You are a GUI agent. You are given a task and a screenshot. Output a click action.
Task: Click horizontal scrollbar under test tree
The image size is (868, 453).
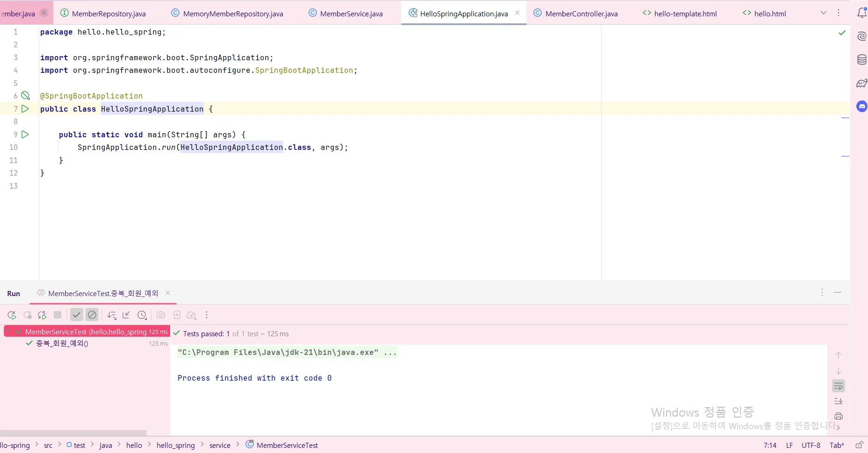[x=73, y=433]
